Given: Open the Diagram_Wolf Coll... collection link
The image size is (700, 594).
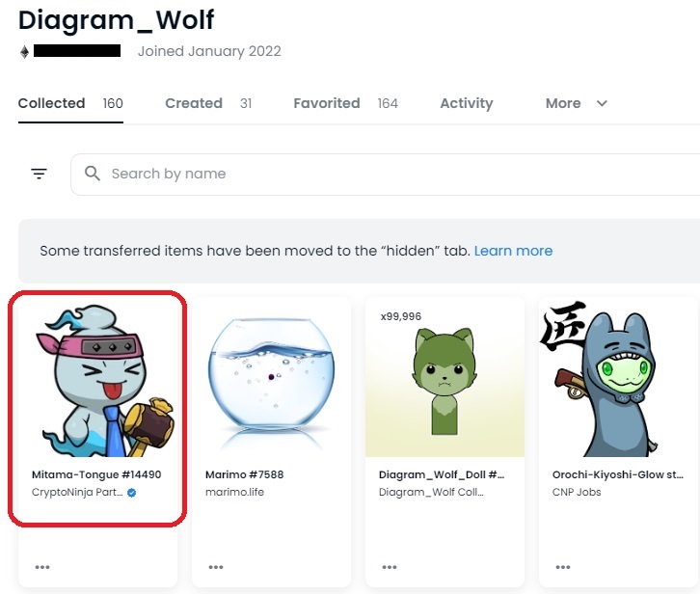Looking at the screenshot, I should pos(431,492).
